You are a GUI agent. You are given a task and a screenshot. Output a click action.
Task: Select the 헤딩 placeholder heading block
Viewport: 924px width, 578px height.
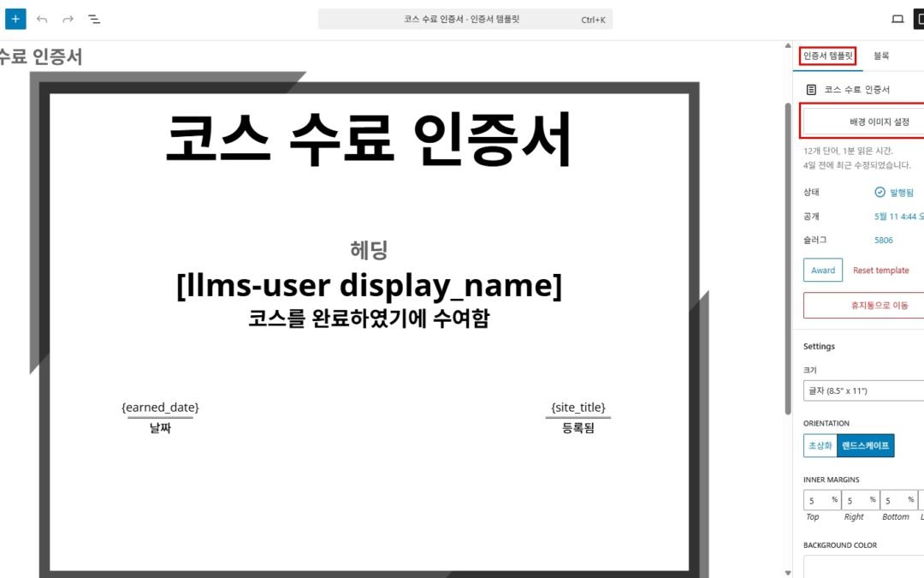tap(369, 250)
